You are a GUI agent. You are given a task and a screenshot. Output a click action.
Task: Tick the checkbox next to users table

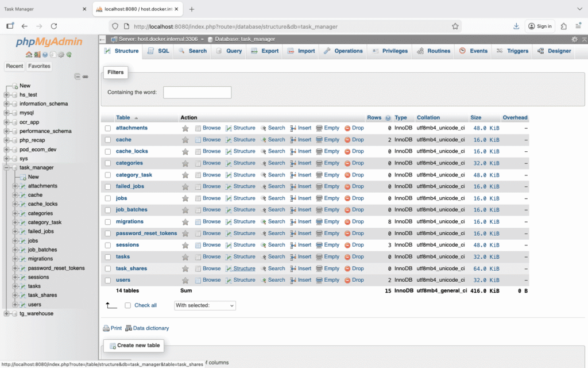click(107, 281)
